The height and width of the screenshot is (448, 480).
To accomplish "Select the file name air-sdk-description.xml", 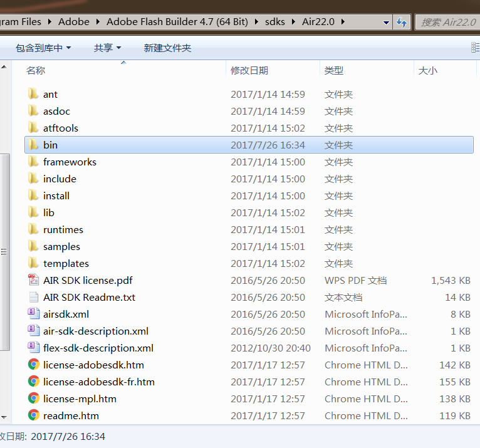I will 96,331.
